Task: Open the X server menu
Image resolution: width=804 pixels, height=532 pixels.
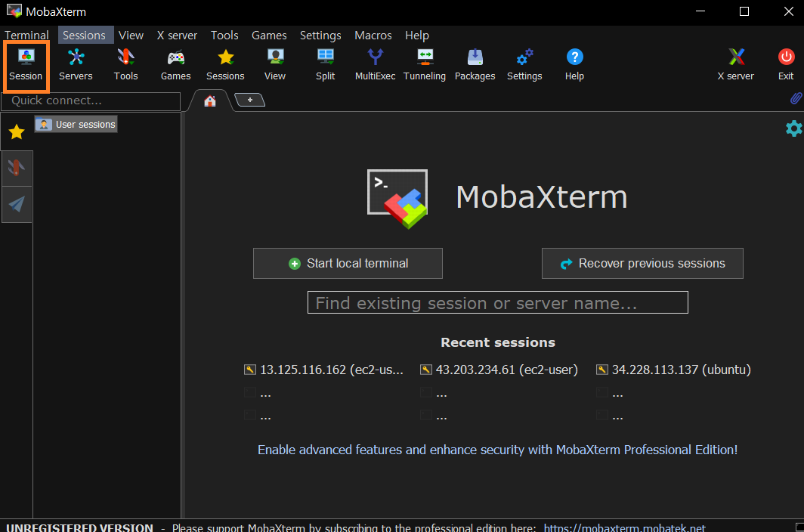Action: 177,36
